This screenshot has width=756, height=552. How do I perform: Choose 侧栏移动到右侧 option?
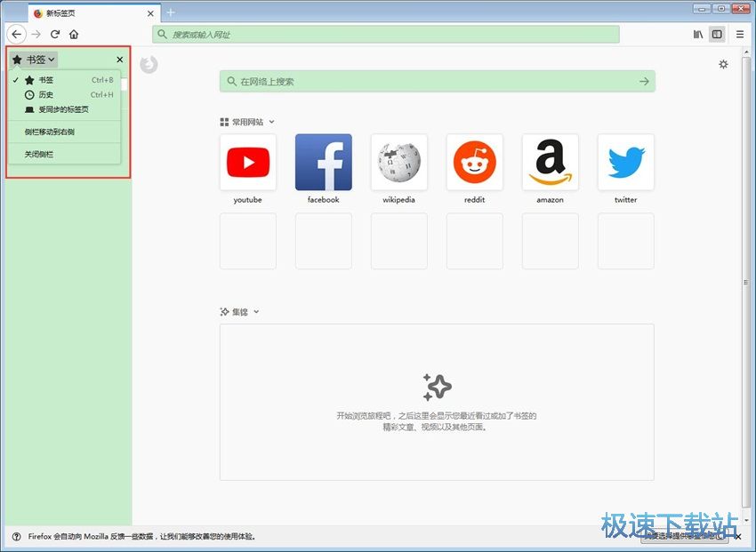[x=65, y=132]
